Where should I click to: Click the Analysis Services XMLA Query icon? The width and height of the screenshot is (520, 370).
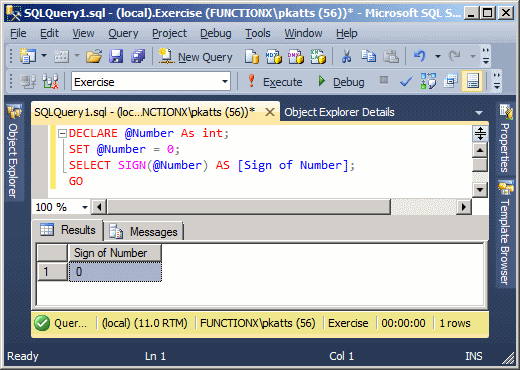click(318, 57)
